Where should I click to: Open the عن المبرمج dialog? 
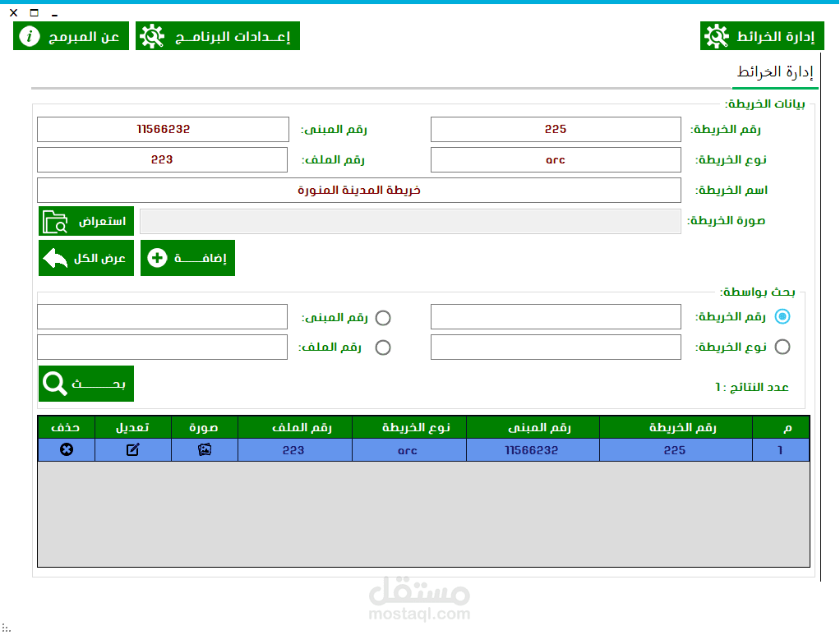tap(71, 35)
